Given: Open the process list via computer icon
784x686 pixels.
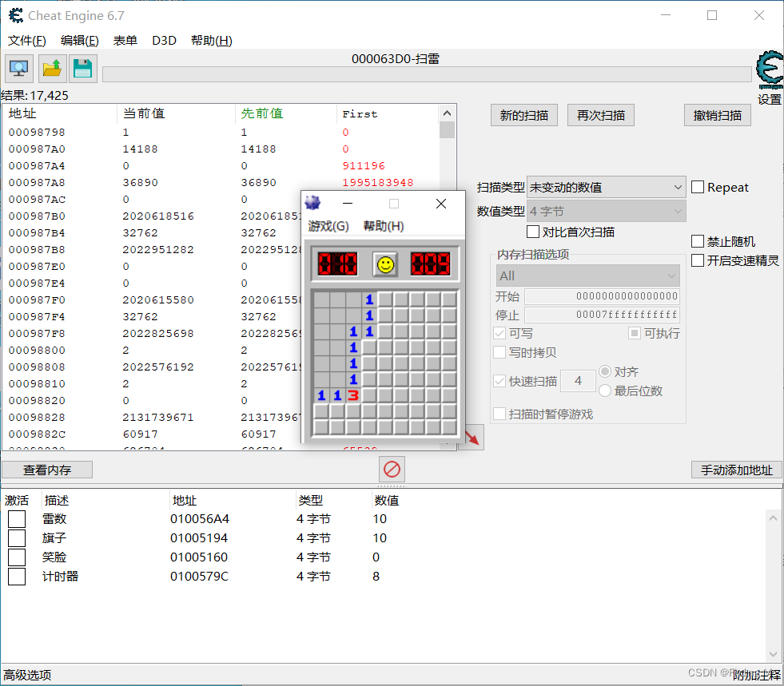Looking at the screenshot, I should click(18, 69).
